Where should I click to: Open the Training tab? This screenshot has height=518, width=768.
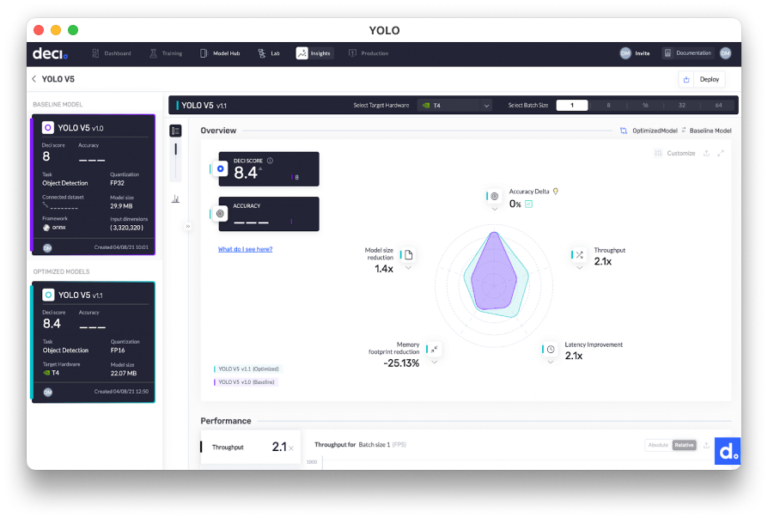[166, 53]
